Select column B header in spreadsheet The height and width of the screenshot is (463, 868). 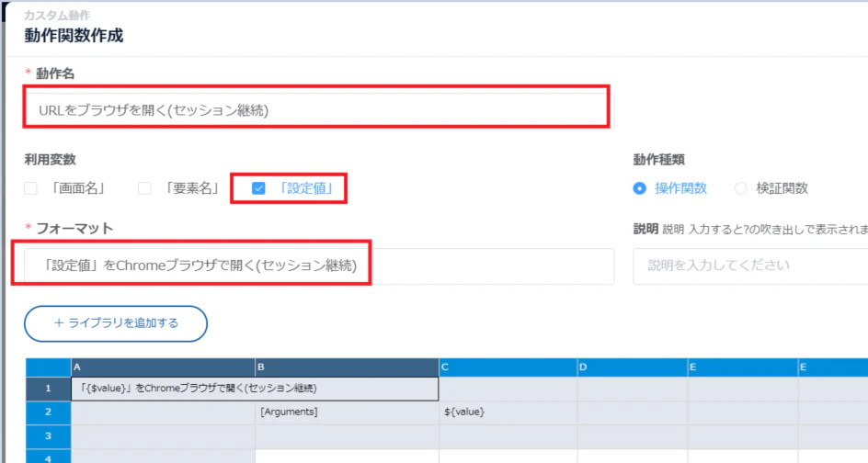347,367
